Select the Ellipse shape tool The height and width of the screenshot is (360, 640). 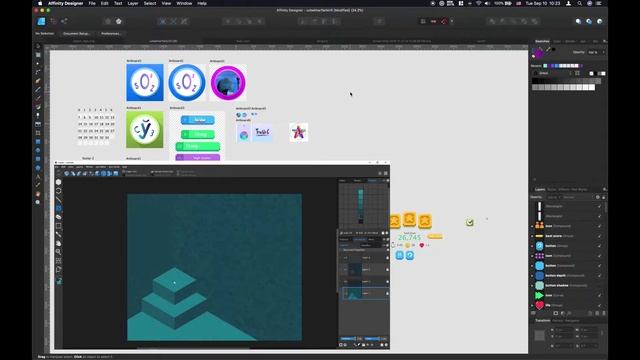tap(38, 150)
